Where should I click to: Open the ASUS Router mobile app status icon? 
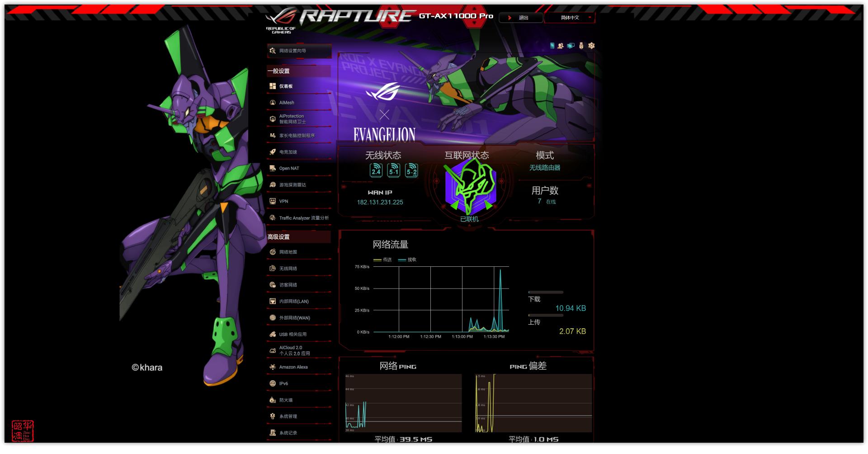click(552, 46)
